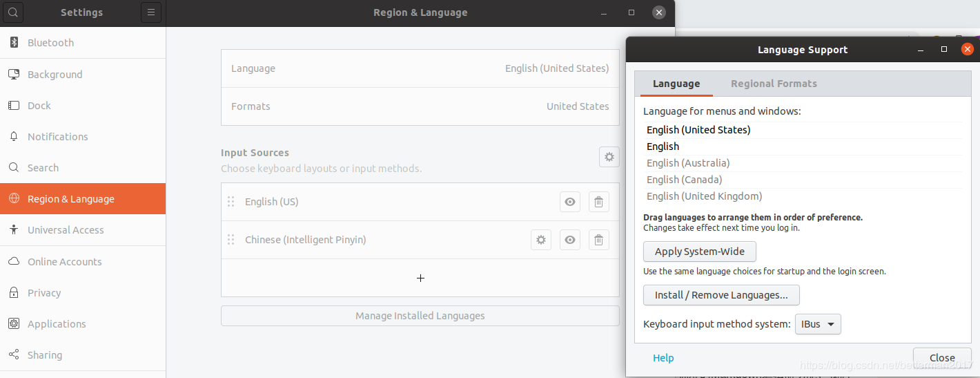Add a new input source
Screen dimensions: 980x378
[x=420, y=278]
